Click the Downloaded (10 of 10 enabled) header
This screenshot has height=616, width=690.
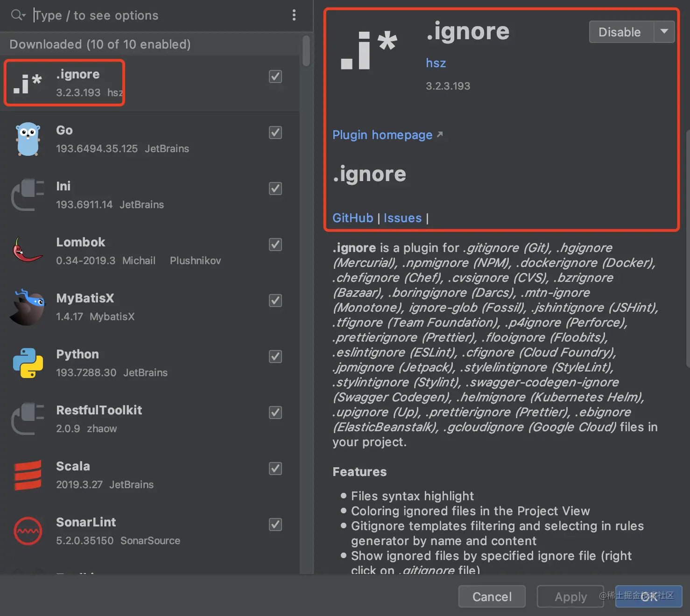point(100,44)
